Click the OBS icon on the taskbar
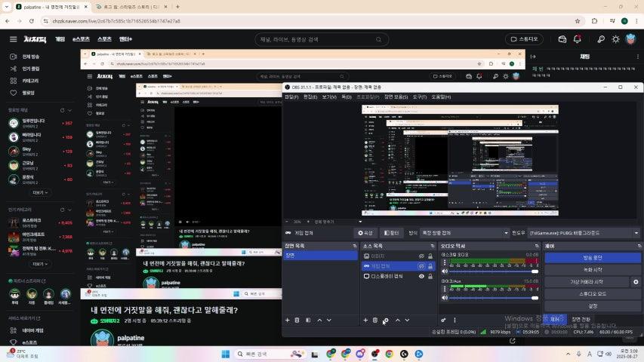The width and height of the screenshot is (644, 362). point(375,354)
